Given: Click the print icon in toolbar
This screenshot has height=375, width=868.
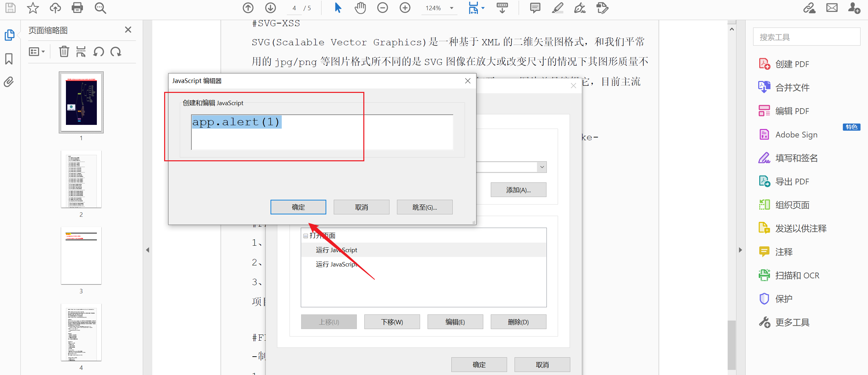Looking at the screenshot, I should pos(77,8).
